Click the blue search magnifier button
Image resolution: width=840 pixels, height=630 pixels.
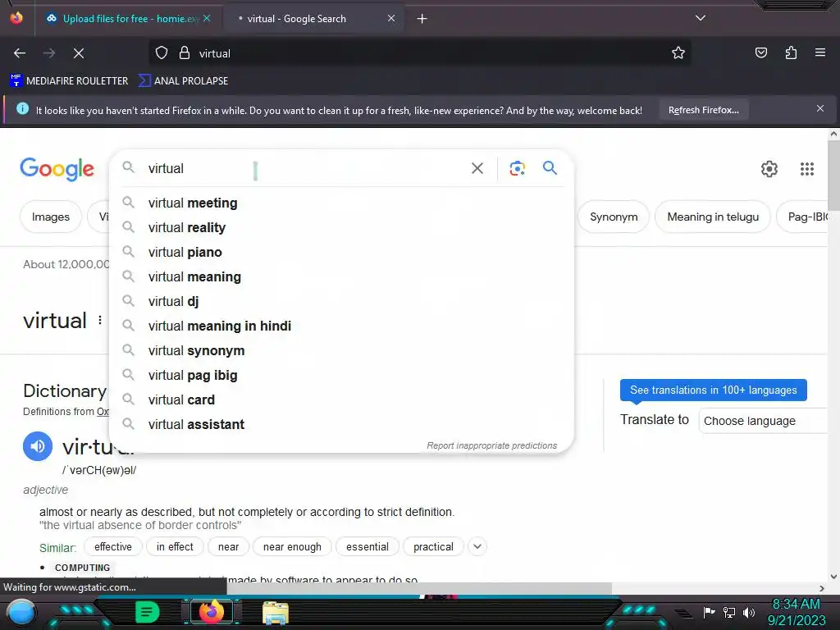click(x=550, y=167)
